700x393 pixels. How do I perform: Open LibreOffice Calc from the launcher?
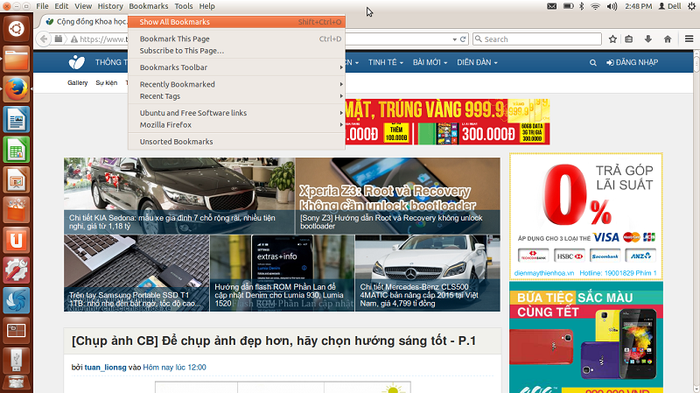[17, 150]
